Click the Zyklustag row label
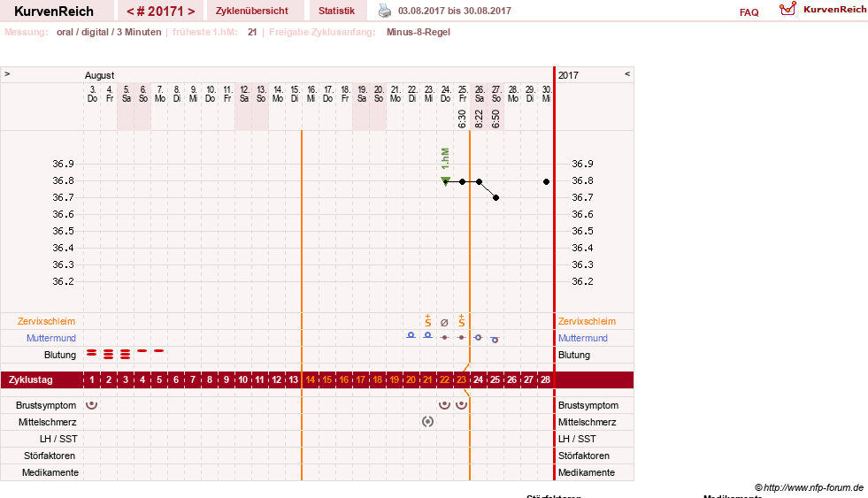The image size is (868, 498). tap(30, 379)
